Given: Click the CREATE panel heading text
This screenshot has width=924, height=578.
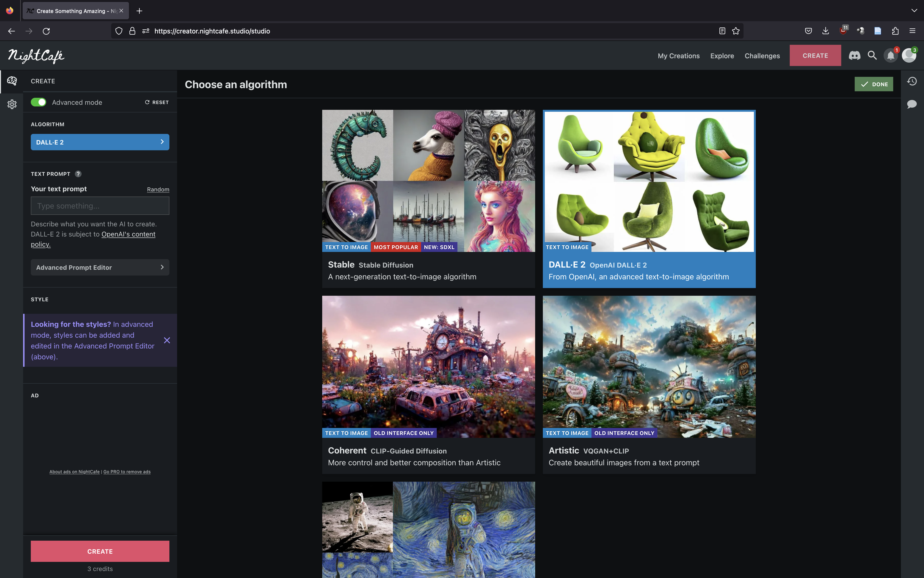Looking at the screenshot, I should point(43,81).
